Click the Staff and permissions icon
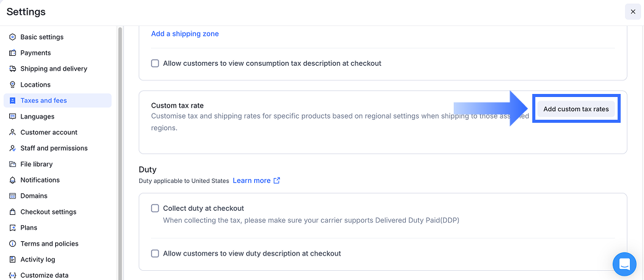The image size is (644, 280). click(13, 148)
